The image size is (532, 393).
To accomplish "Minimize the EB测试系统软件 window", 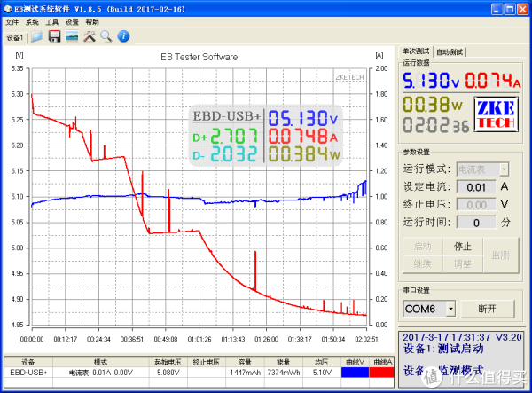I will (x=497, y=9).
